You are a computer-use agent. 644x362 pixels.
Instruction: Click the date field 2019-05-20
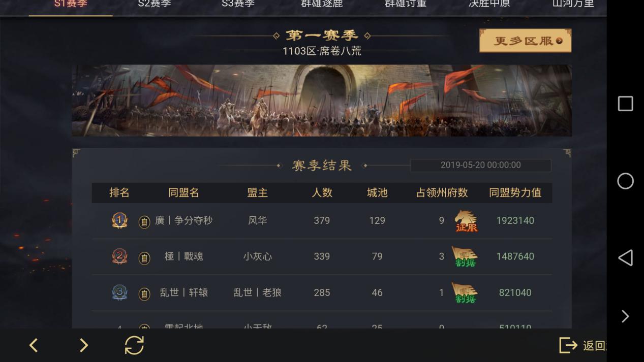(x=480, y=165)
